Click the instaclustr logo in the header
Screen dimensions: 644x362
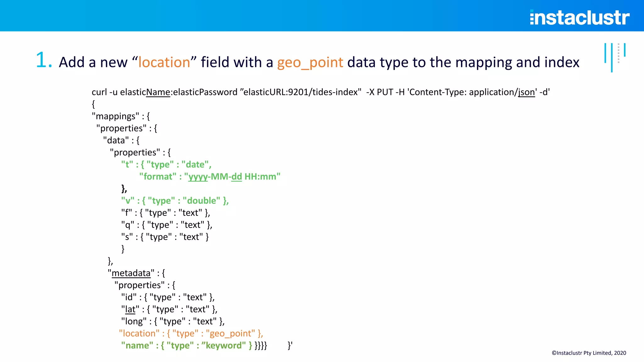click(x=580, y=17)
